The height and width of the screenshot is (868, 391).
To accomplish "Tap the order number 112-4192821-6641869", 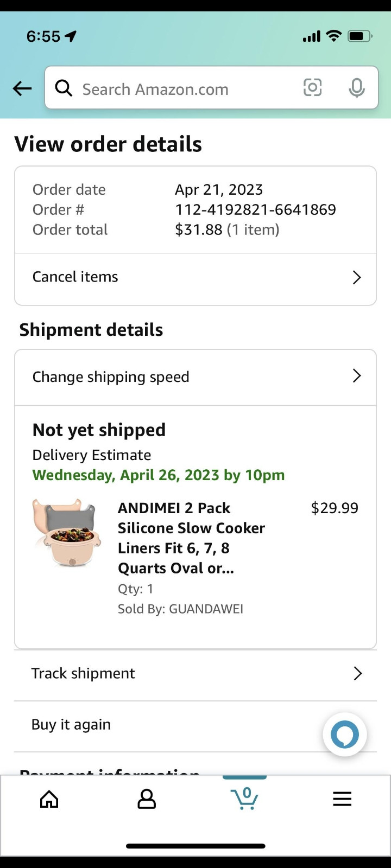I will (255, 209).
